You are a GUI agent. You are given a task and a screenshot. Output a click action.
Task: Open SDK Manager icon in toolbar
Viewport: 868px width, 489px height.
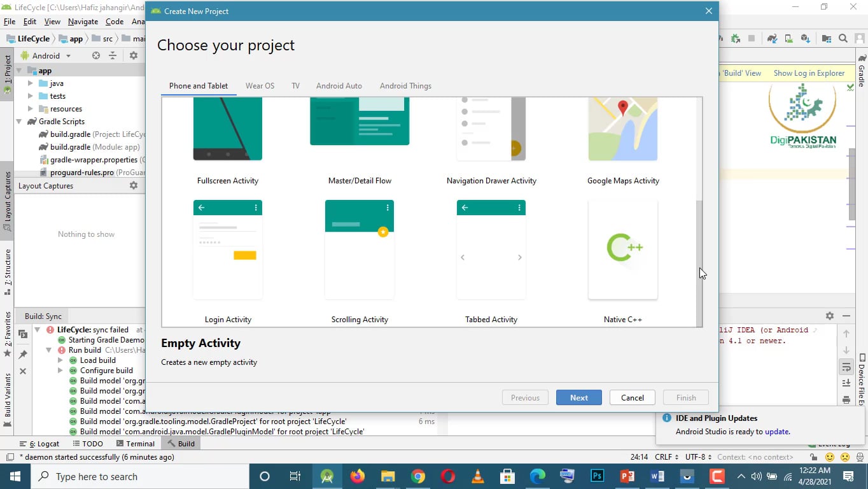[805, 39]
